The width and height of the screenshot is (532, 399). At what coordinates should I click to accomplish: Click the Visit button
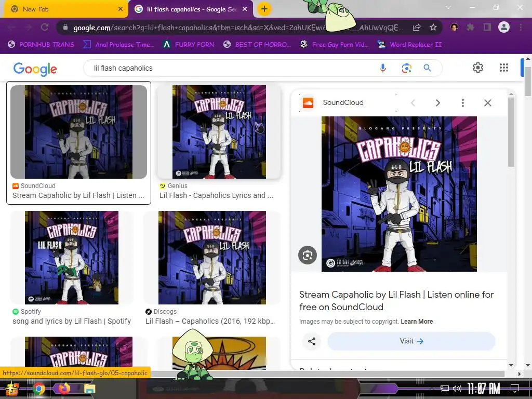411,341
